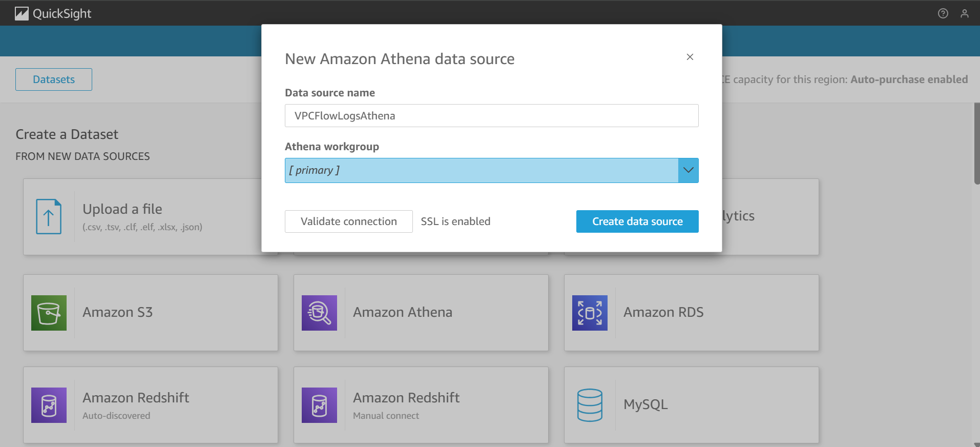The width and height of the screenshot is (980, 447).
Task: Click the Validate connection button
Action: (348, 221)
